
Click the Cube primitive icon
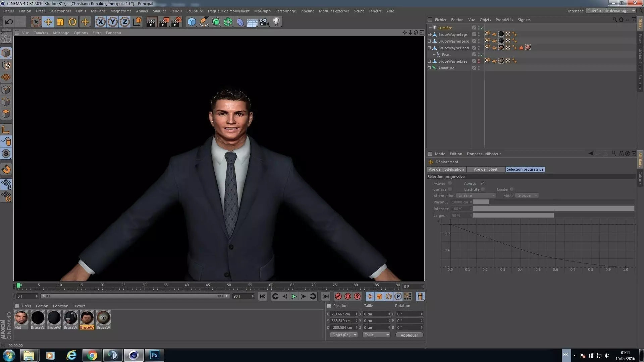click(192, 22)
